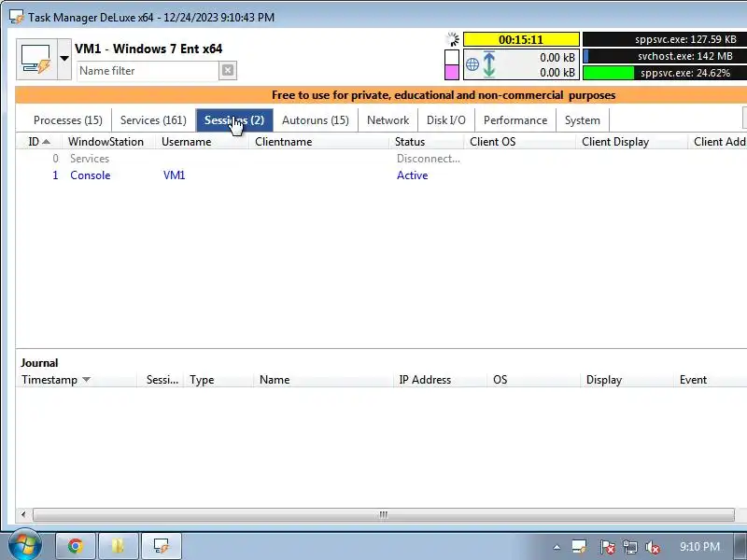
Task: Click the pink memory usage gauge
Action: click(x=452, y=64)
